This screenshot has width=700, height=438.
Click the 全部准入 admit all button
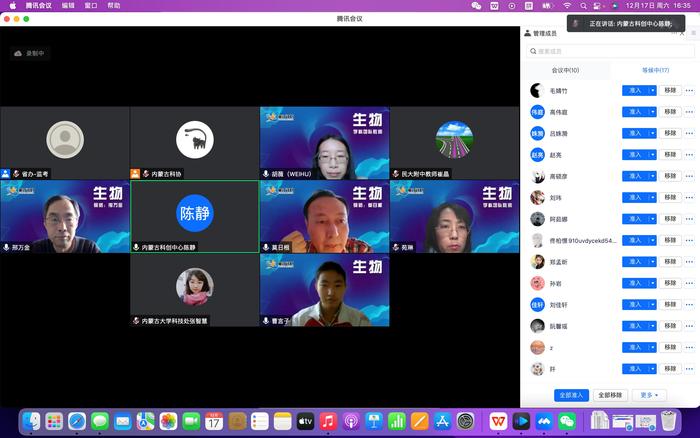[x=571, y=395]
